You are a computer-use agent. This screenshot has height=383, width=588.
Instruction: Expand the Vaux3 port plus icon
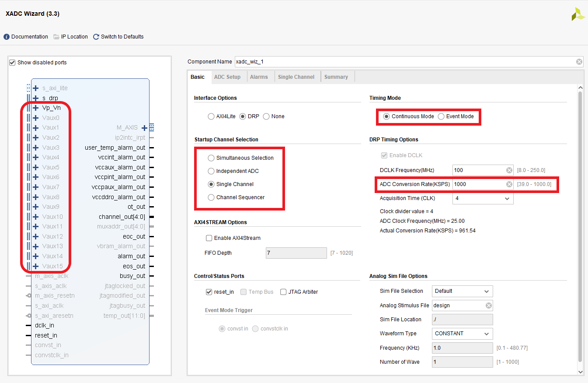tap(36, 148)
